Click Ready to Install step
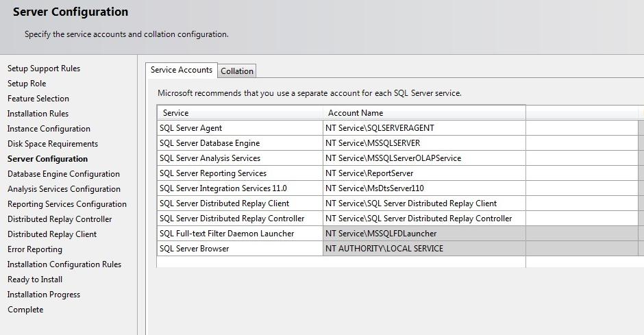This screenshot has width=644, height=335. coord(35,280)
